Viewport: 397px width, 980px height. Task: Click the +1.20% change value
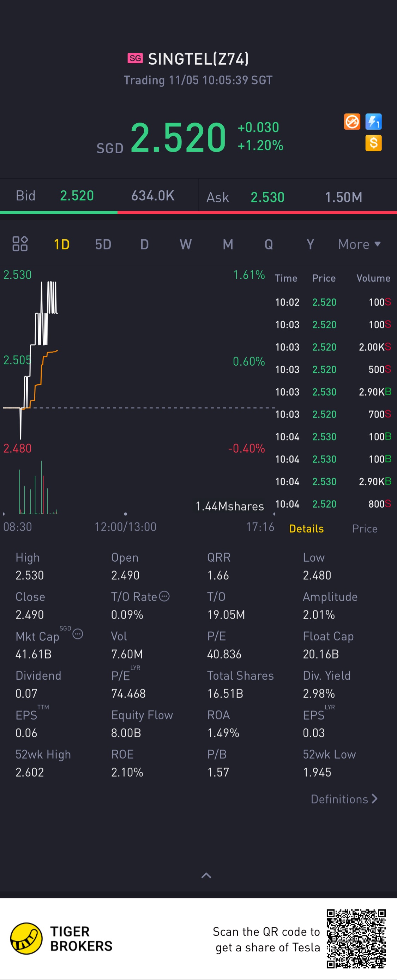point(260,145)
